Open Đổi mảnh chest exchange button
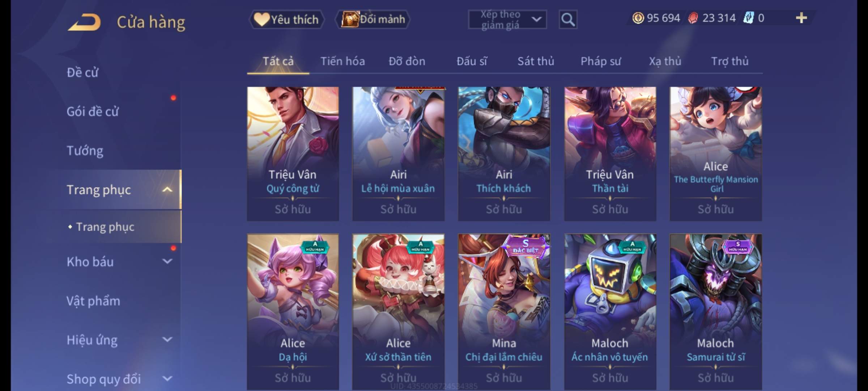Image resolution: width=868 pixels, height=391 pixels. click(x=373, y=19)
